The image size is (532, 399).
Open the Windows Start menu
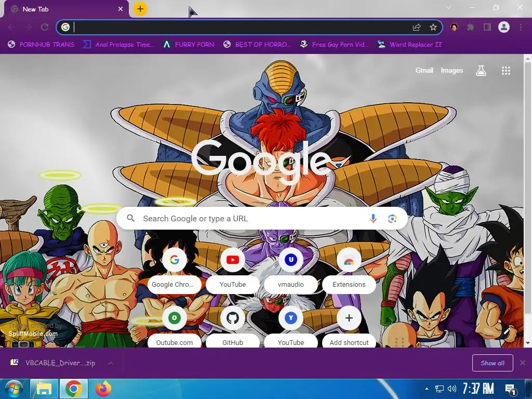(x=14, y=389)
